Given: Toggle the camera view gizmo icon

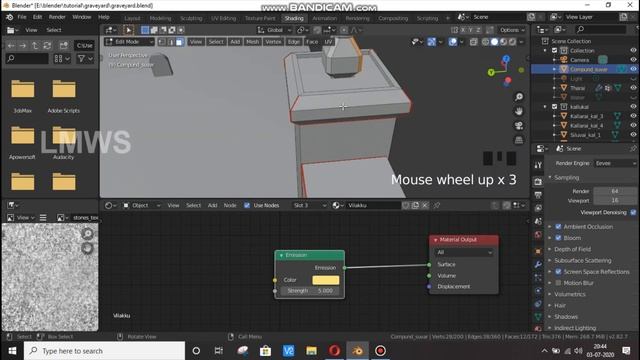Looking at the screenshot, I should [x=519, y=125].
